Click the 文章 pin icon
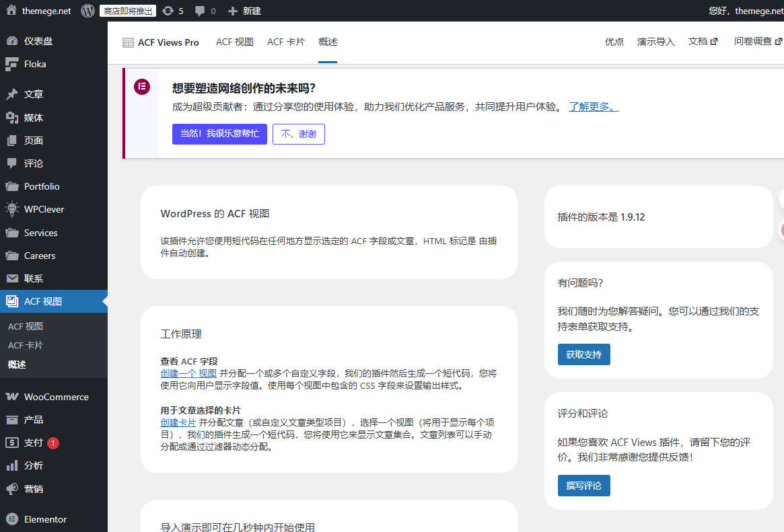The width and height of the screenshot is (784, 532). click(x=12, y=94)
